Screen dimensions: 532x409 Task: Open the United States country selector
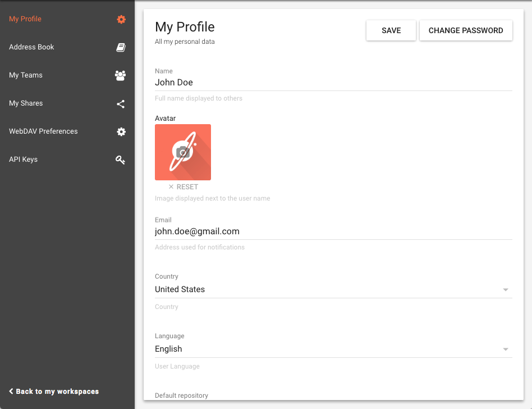coord(325,290)
